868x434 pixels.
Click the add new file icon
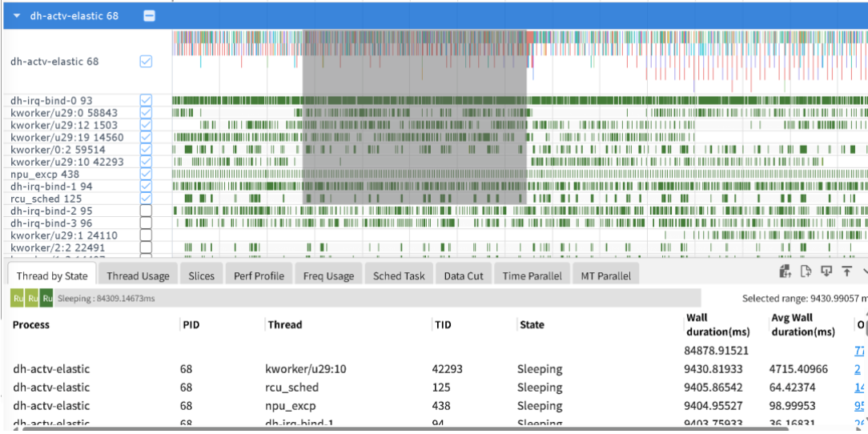coord(806,271)
